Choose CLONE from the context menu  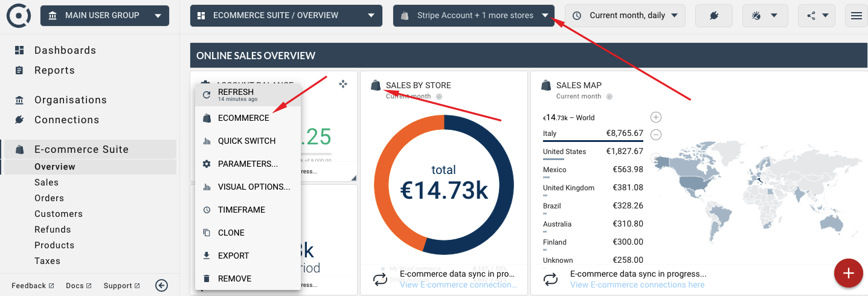[248, 233]
